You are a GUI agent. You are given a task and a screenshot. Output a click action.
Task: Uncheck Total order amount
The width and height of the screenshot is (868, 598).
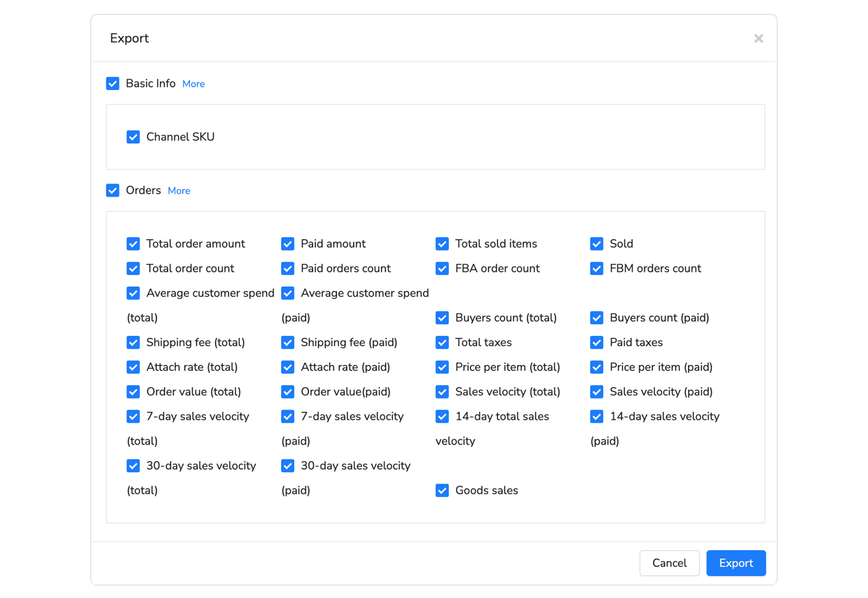tap(133, 244)
